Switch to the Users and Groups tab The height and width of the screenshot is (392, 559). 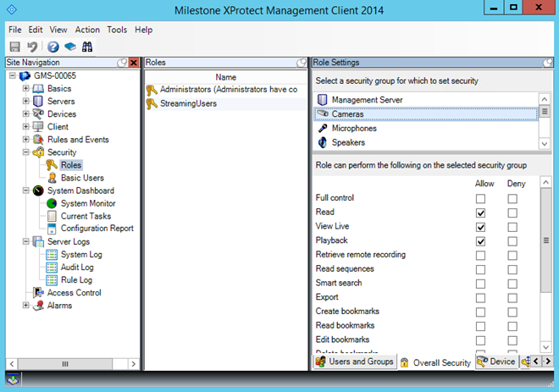tap(354, 362)
